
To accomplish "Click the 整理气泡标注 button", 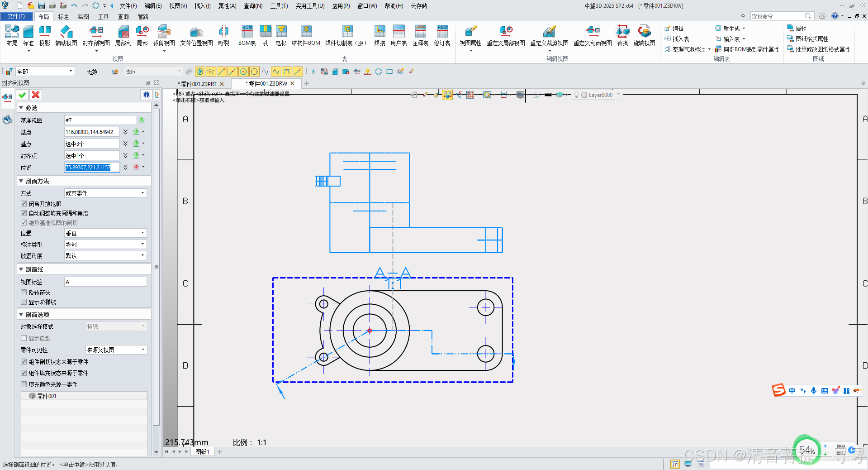I will (x=685, y=49).
